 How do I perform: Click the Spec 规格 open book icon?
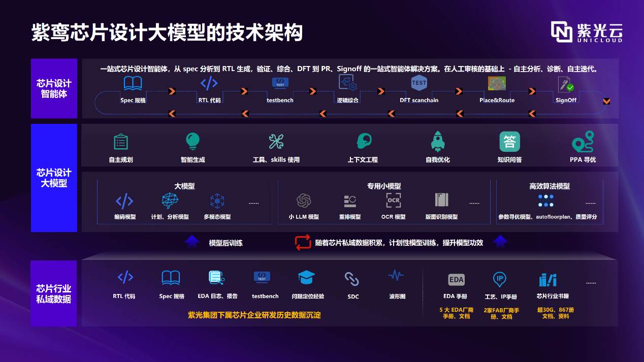[x=133, y=83]
